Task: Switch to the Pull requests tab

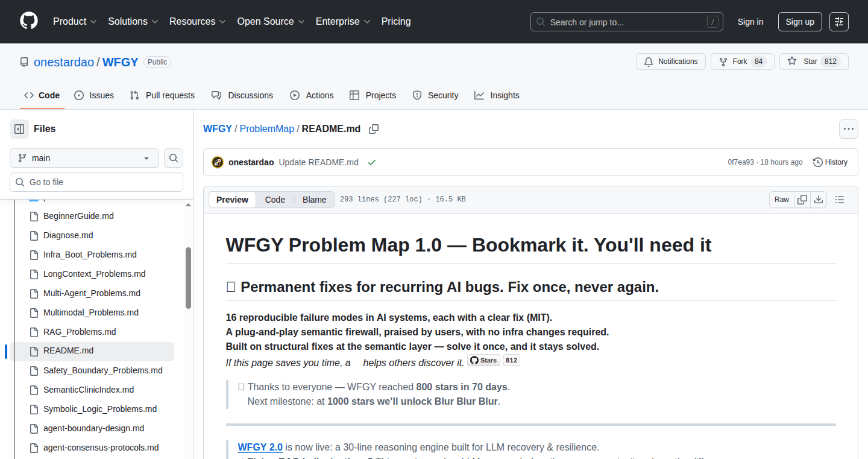Action: coord(162,95)
